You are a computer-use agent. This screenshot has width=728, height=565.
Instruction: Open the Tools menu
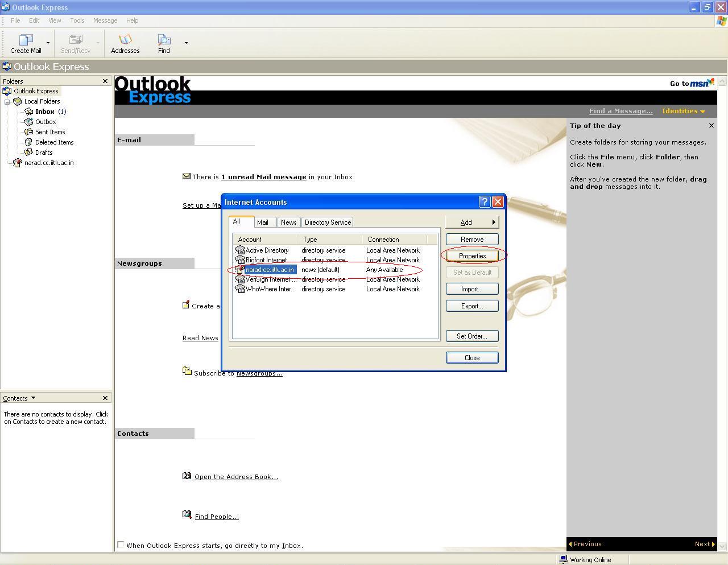coord(77,20)
